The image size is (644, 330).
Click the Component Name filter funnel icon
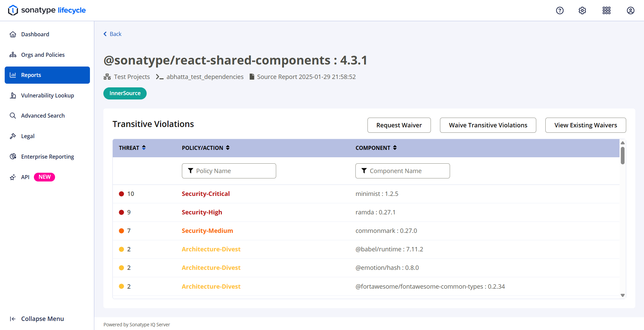pos(364,171)
